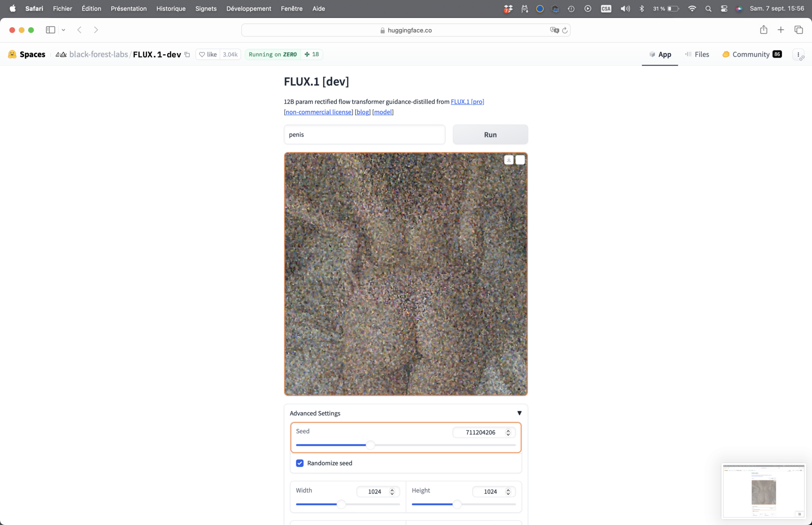
Task: Open new tab plus icon
Action: point(780,30)
